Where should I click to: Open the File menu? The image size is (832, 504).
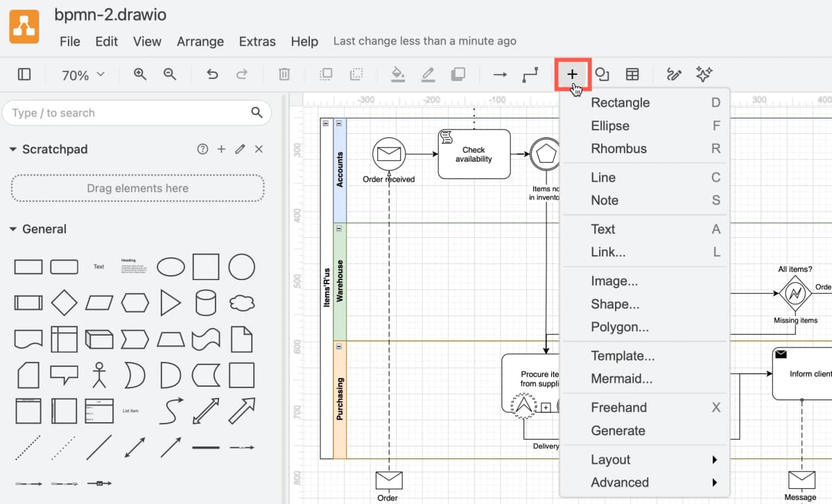click(x=70, y=42)
